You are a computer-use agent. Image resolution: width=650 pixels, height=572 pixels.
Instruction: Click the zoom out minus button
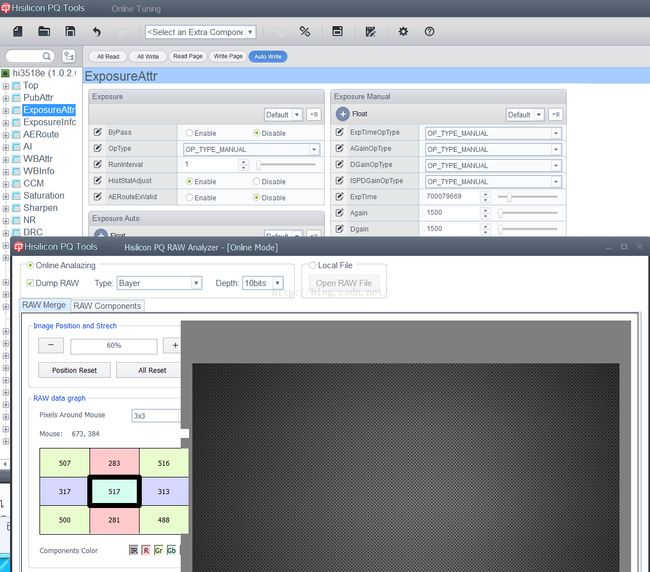pos(51,345)
